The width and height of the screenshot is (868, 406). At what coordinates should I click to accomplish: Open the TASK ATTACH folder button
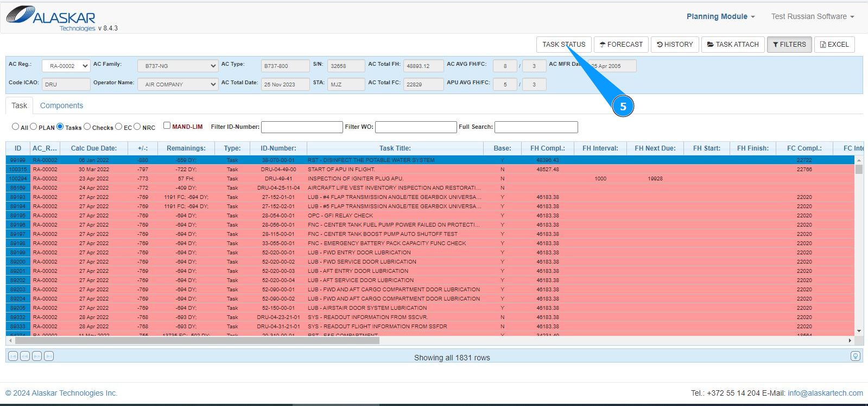point(733,45)
